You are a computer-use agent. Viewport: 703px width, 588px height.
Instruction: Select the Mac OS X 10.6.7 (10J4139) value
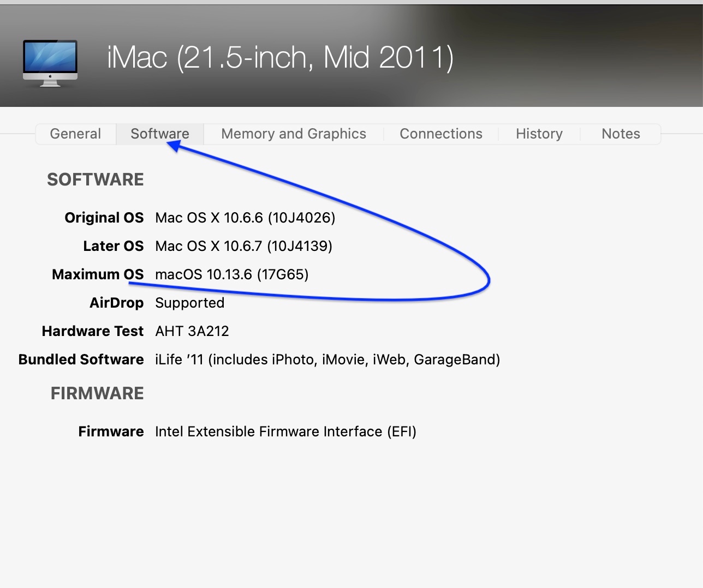[243, 246]
